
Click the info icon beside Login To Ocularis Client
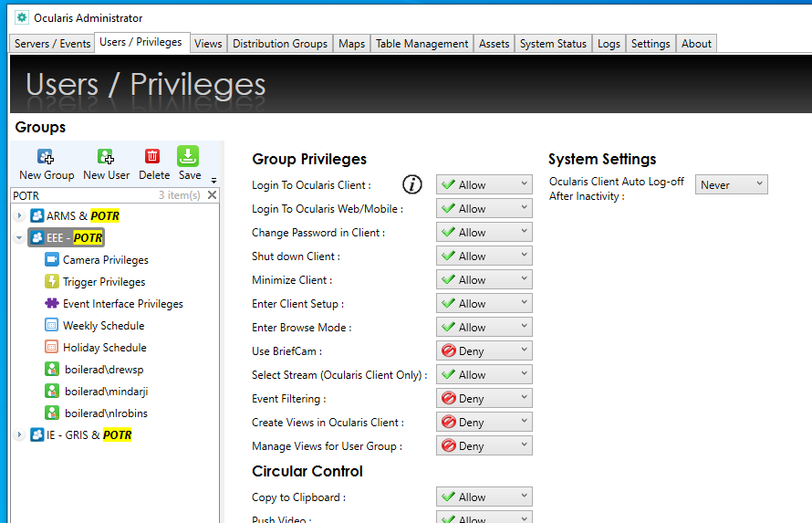[x=412, y=185]
